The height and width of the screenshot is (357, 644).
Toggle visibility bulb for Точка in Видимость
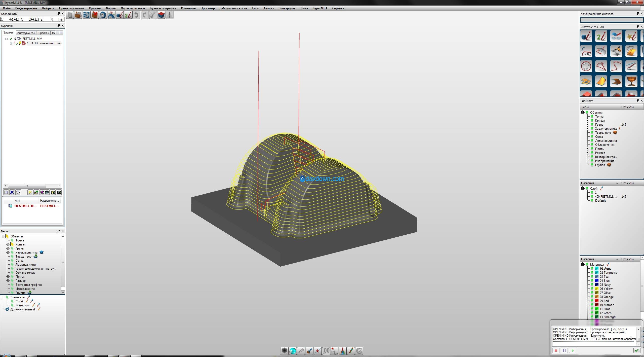coord(592,117)
